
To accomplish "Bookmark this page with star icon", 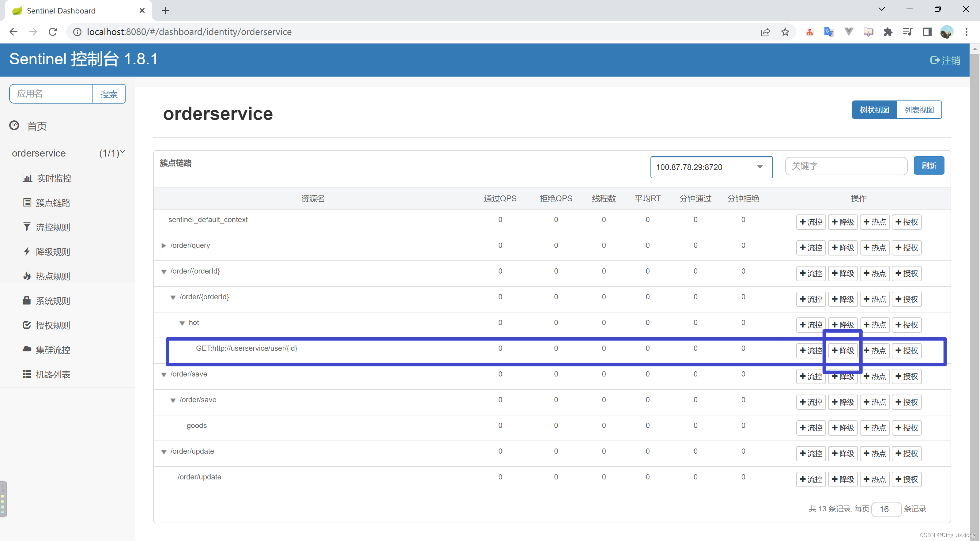I will click(785, 32).
